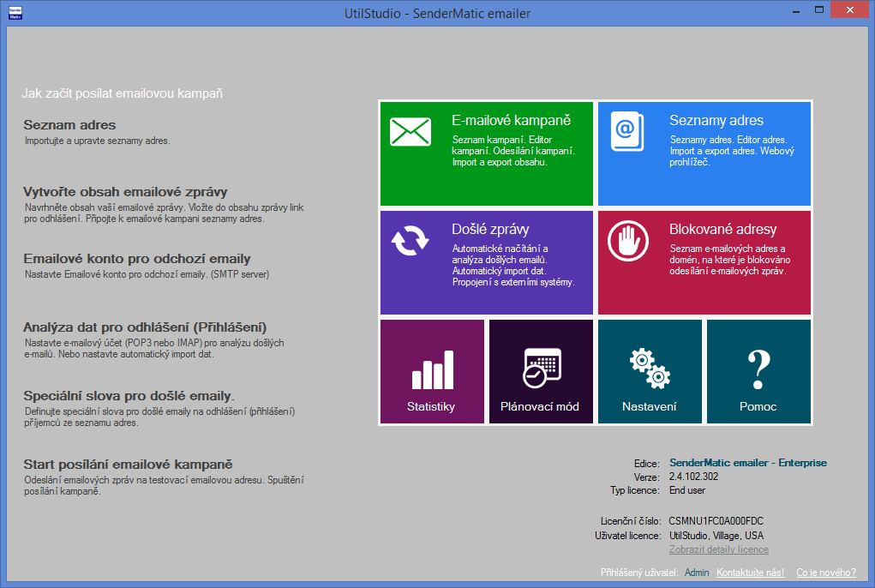The height and width of the screenshot is (588, 875).
Task: Open the E-mailové kampaně envelope icon
Action: coord(411,132)
